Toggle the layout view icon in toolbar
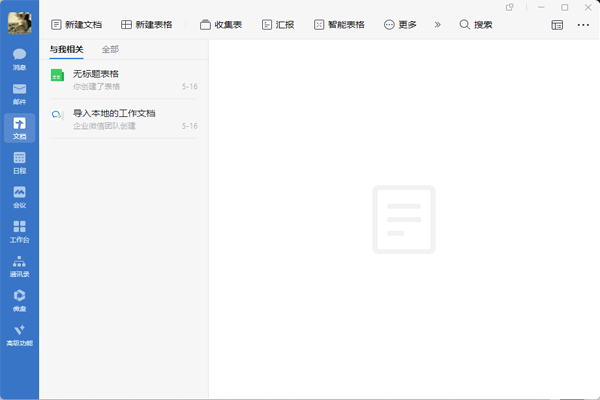This screenshot has height=400, width=600. point(557,25)
